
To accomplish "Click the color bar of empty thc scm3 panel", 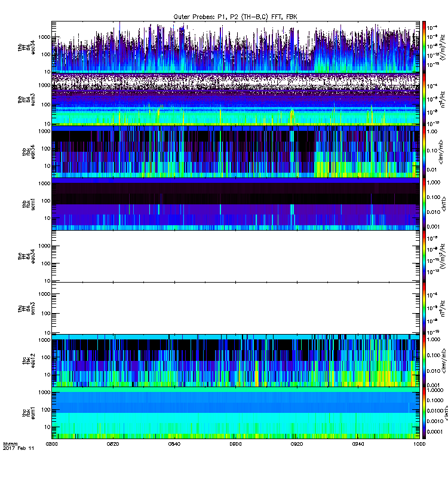I will [x=424, y=308].
